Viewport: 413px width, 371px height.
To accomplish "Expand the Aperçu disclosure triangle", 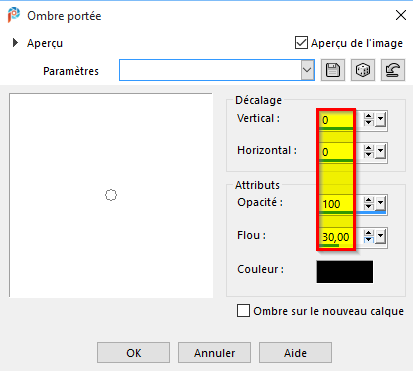I will click(15, 43).
